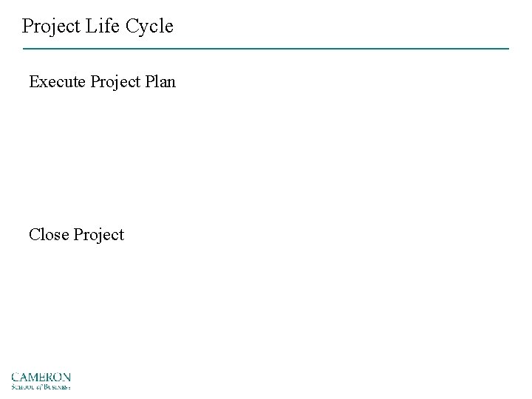Click the word 'Life' in the title
This screenshot has width=532, height=399.
[x=102, y=25]
